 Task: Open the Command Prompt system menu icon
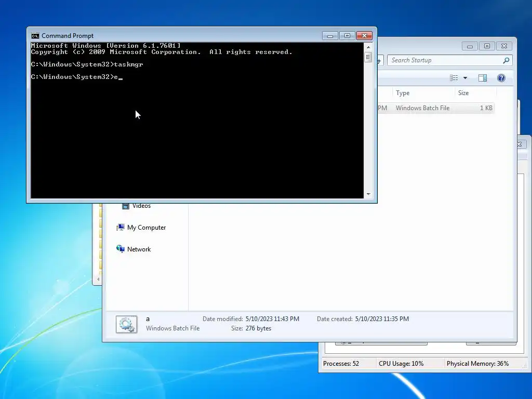(35, 36)
